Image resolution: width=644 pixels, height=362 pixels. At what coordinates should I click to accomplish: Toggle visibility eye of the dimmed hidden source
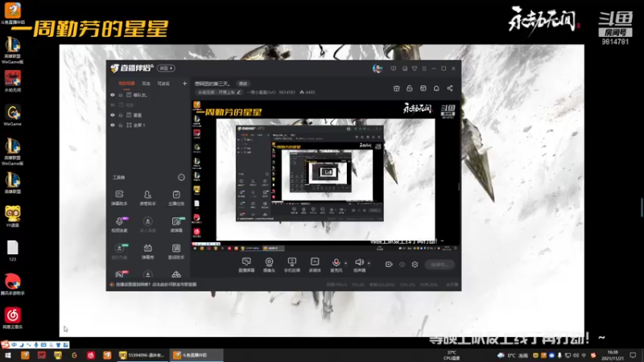(113, 105)
